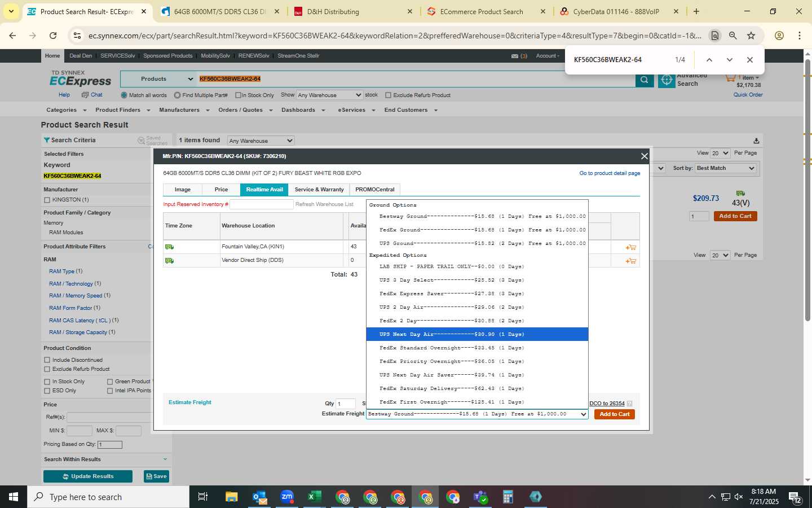Open Any Warehouse dropdown beside items found
The height and width of the screenshot is (508, 812).
point(261,141)
